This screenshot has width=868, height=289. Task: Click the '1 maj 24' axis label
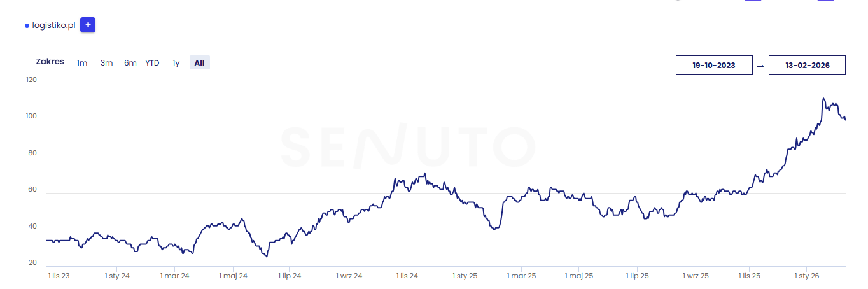point(234,276)
